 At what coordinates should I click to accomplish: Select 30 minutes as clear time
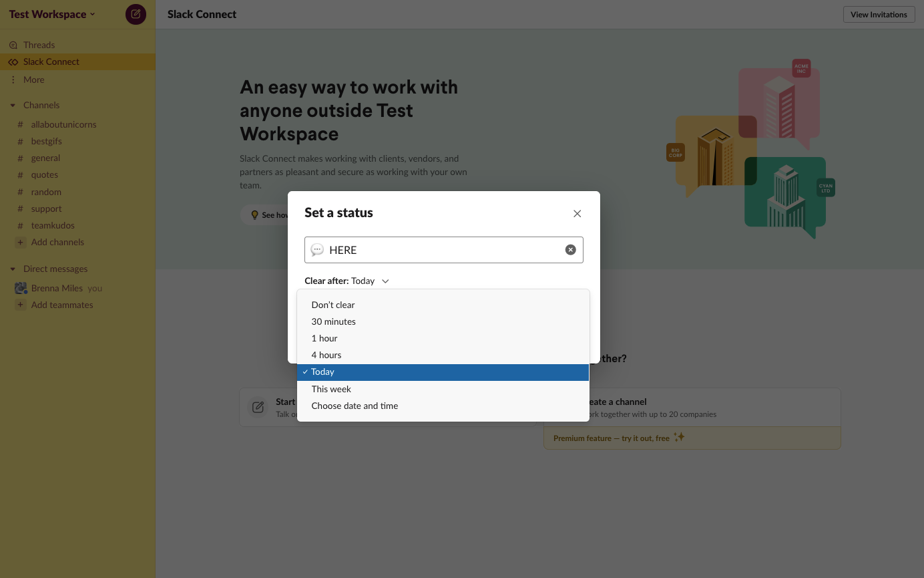click(334, 321)
